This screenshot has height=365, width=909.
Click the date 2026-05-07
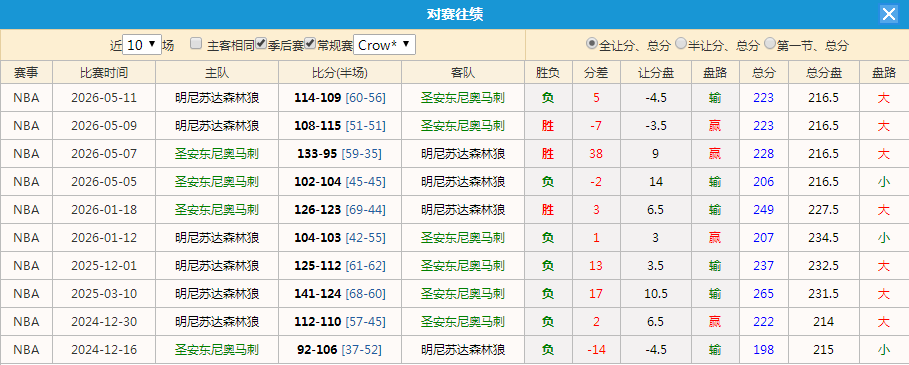coord(104,154)
